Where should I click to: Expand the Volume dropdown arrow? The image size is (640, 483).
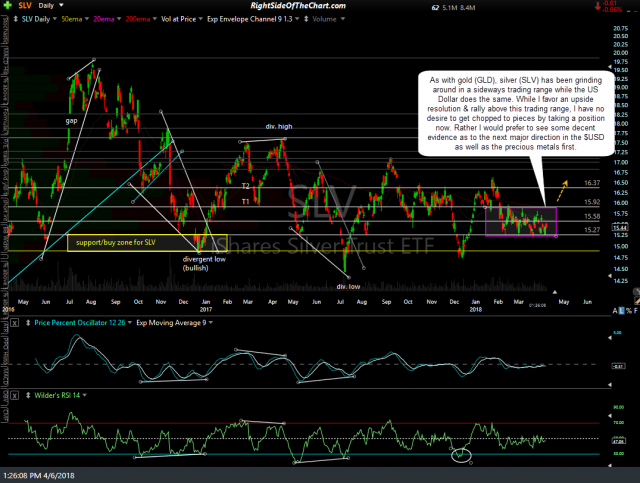[x=342, y=19]
